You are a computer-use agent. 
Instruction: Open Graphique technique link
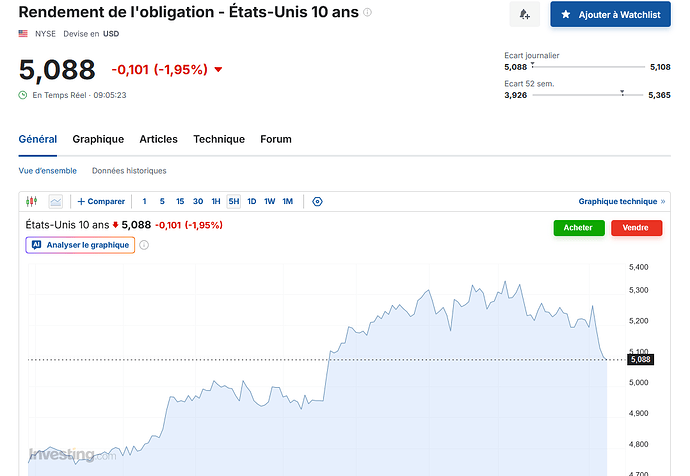[x=622, y=201]
